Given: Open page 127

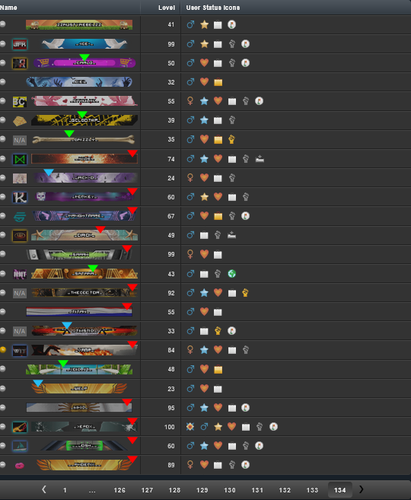Looking at the screenshot, I should tap(147, 490).
